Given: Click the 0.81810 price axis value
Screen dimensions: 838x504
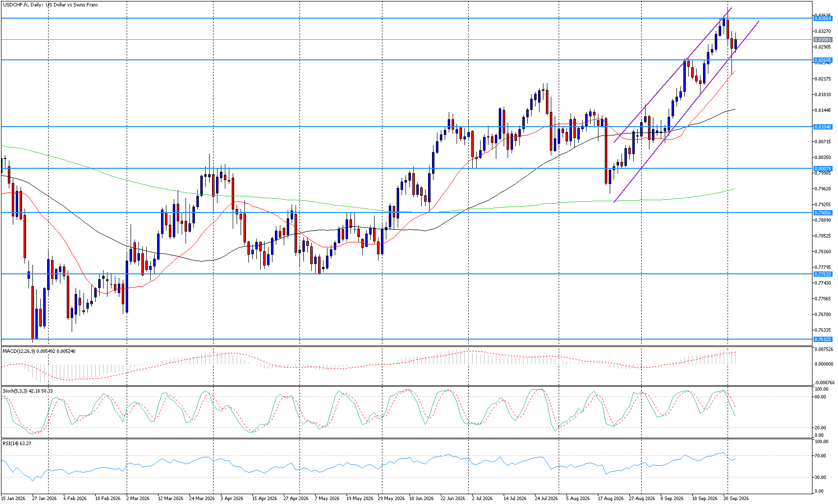Looking at the screenshot, I should pos(823,94).
